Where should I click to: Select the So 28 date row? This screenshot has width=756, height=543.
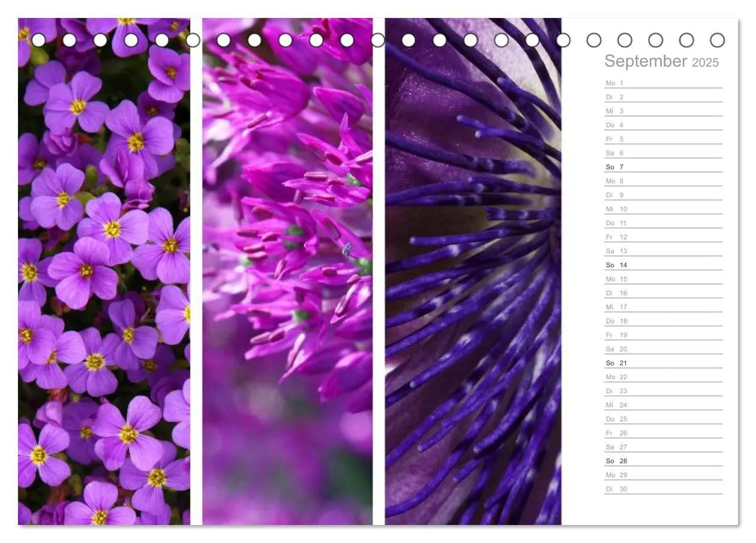tap(663, 461)
